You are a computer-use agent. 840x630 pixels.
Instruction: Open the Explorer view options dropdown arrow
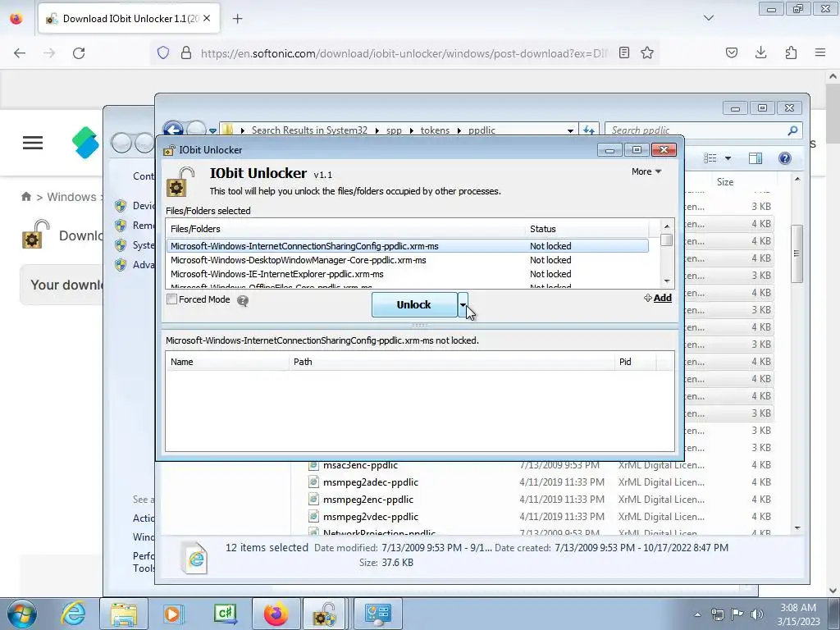[728, 158]
